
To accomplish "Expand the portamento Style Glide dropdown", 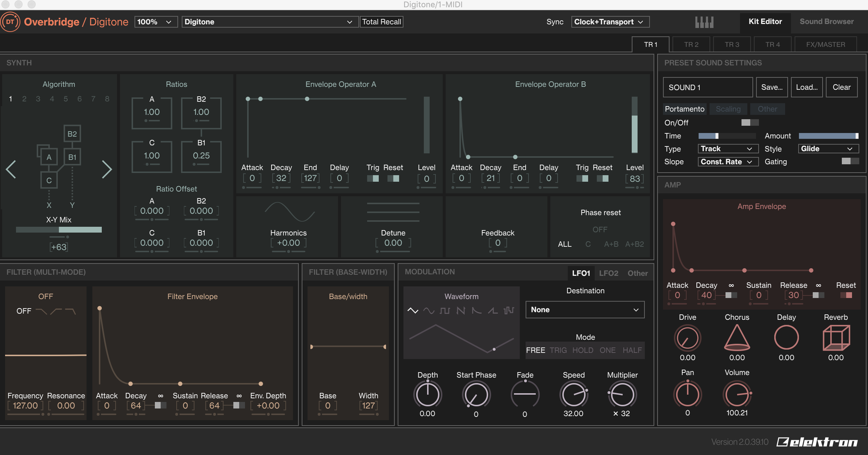I will (828, 149).
